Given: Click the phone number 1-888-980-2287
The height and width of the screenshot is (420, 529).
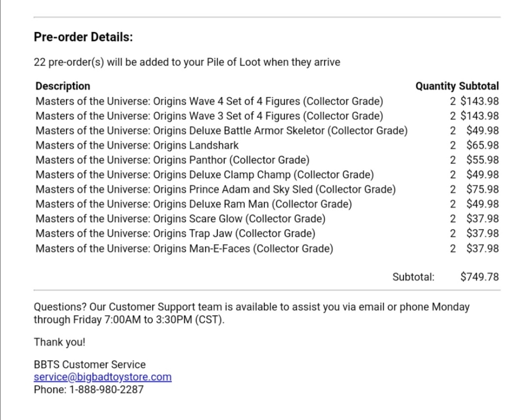Looking at the screenshot, I should point(106,389).
